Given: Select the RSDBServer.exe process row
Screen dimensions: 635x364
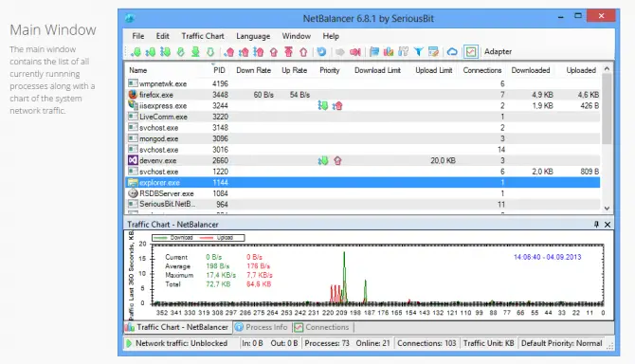Looking at the screenshot, I should pos(363,193).
